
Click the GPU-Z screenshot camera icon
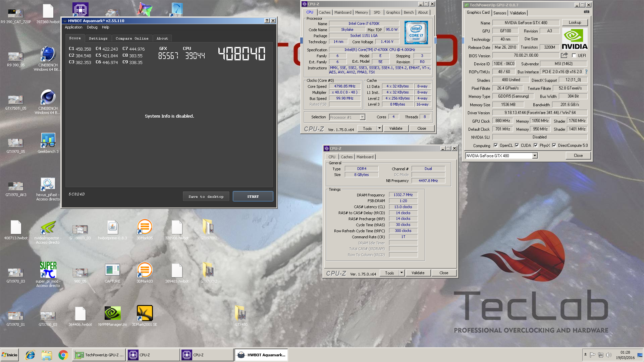coord(586,12)
